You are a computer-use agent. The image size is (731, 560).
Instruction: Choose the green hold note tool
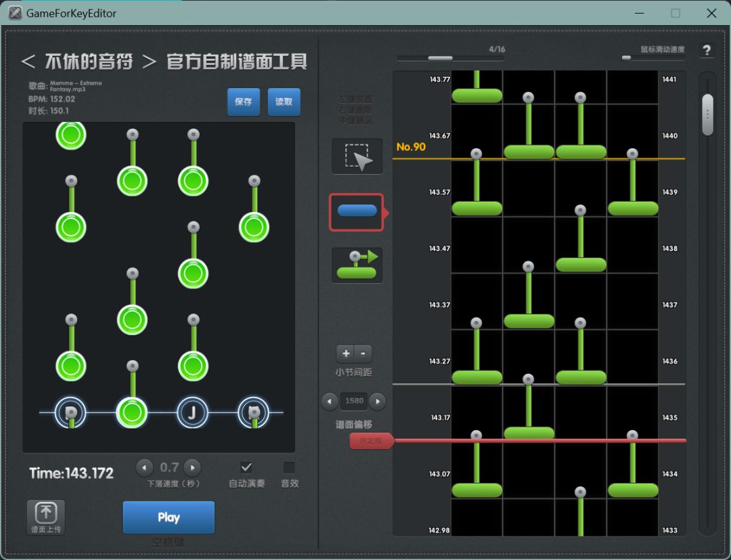[x=357, y=265]
